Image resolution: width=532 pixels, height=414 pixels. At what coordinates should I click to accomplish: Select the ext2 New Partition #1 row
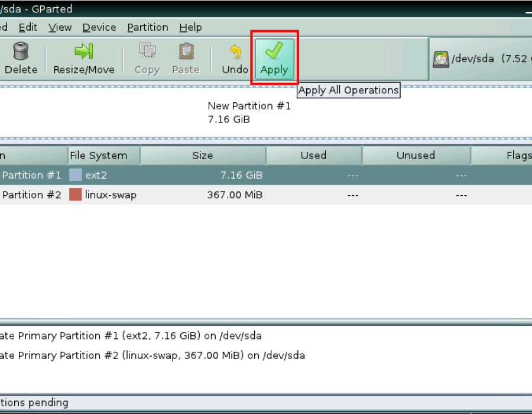pos(266,175)
